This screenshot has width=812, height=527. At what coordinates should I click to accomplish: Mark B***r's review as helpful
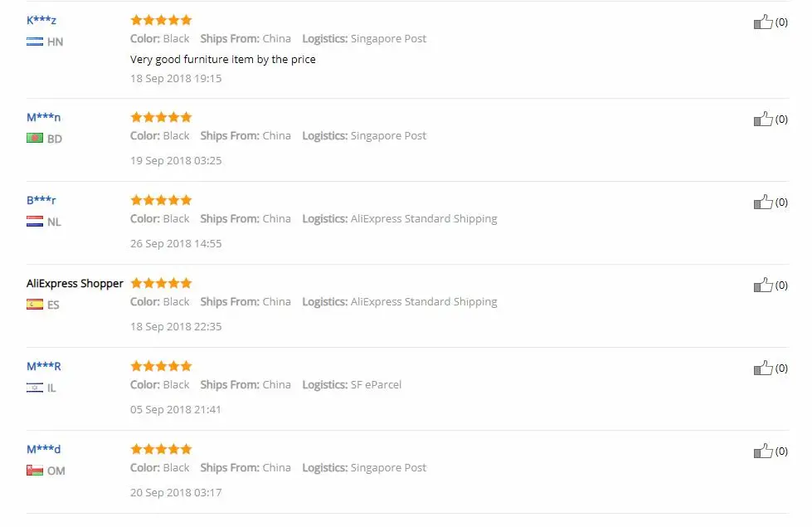coord(763,203)
